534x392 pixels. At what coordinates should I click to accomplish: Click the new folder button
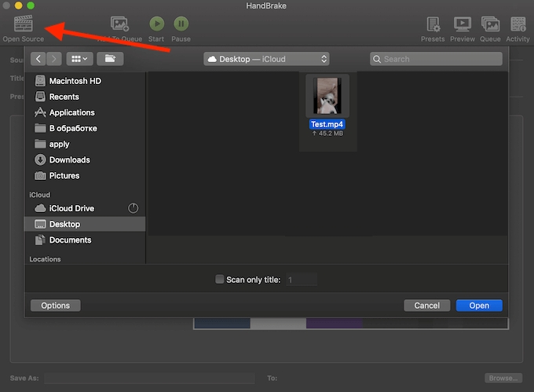[110, 59]
